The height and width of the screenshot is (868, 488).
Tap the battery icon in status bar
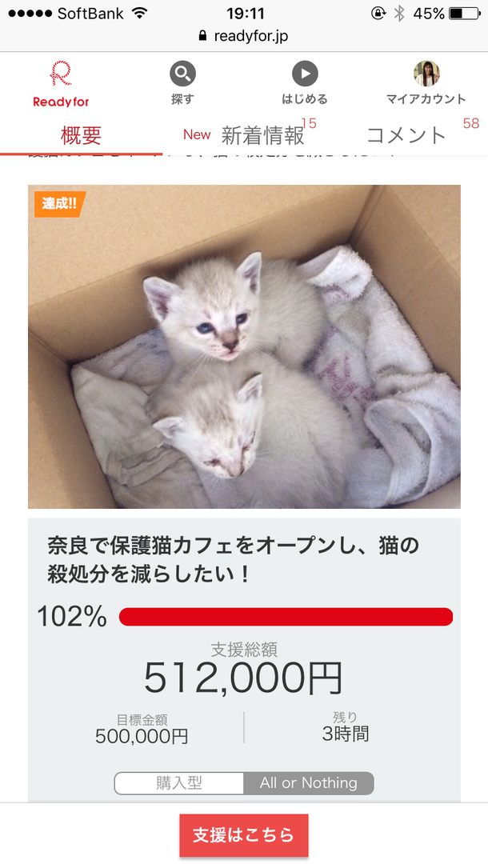pyautogui.click(x=466, y=14)
